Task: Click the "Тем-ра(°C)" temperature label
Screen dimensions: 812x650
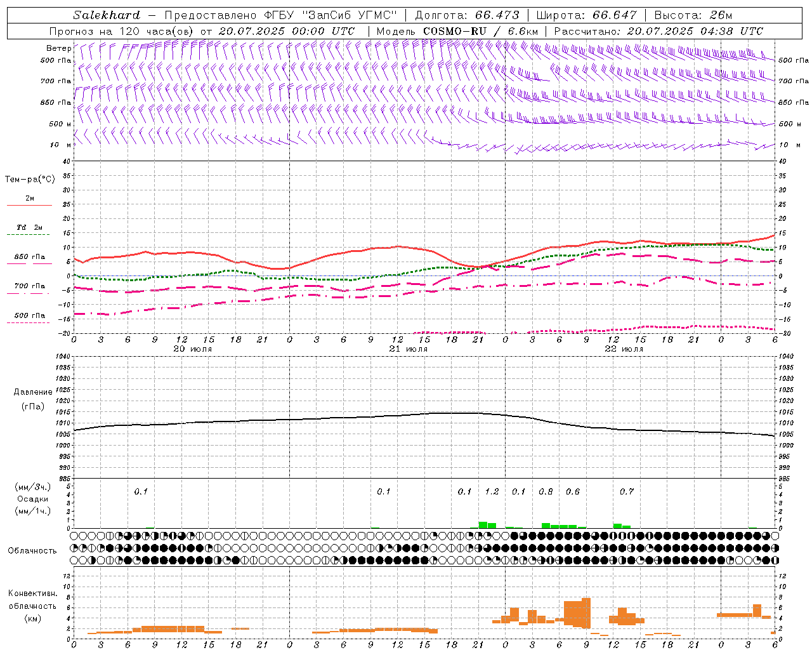Action: [30, 179]
